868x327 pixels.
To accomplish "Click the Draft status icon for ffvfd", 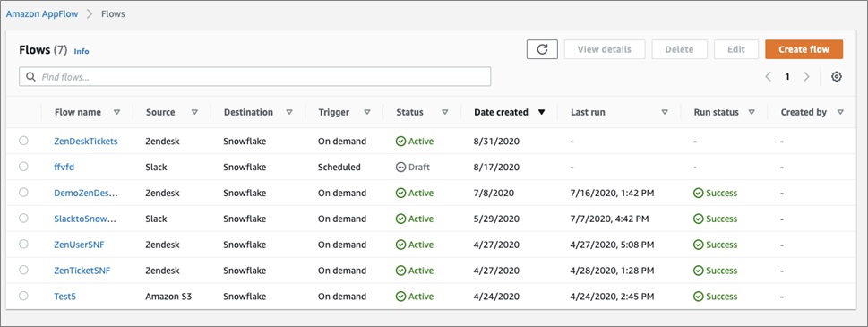I will point(400,168).
